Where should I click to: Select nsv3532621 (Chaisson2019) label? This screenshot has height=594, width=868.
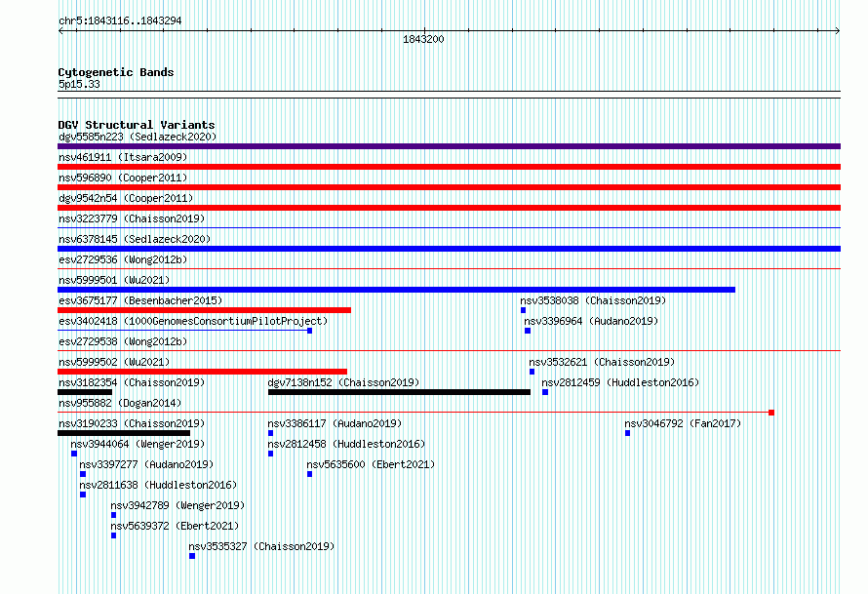coord(602,362)
